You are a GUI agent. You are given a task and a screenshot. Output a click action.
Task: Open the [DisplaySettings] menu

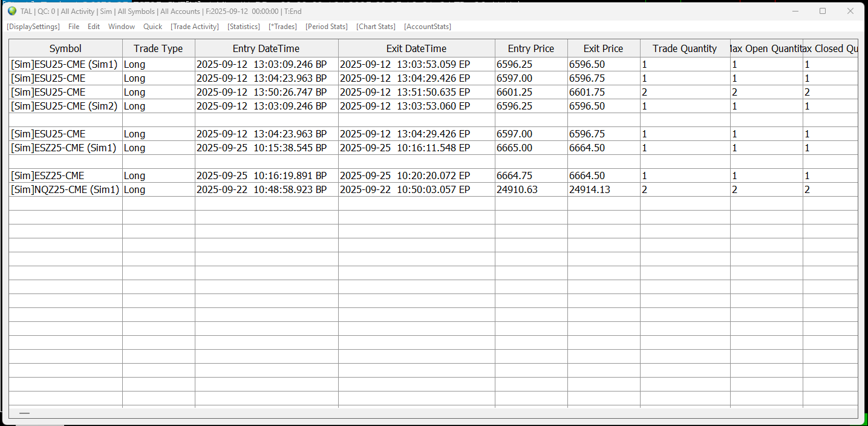33,27
